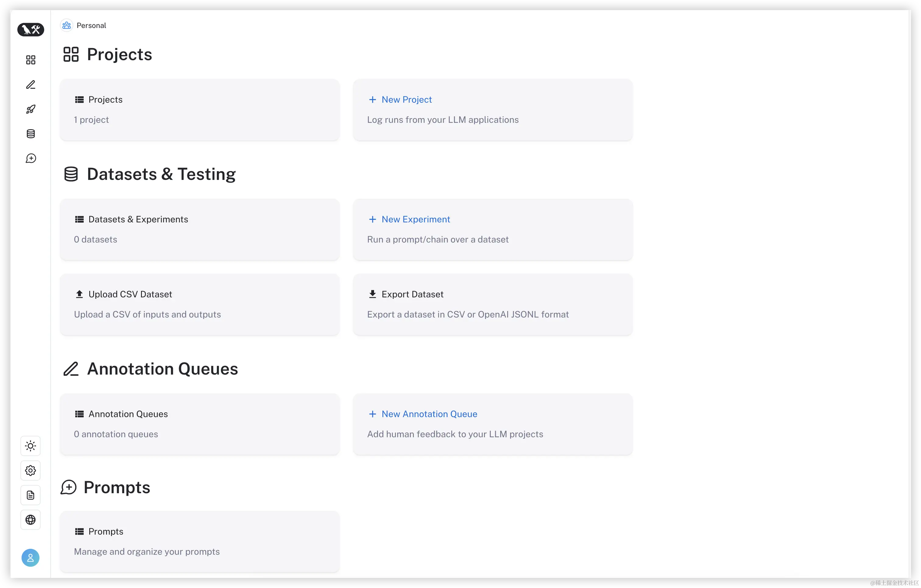Viewport: 921px width, 588px height.
Task: Open settings gear icon in sidebar
Action: [30, 471]
